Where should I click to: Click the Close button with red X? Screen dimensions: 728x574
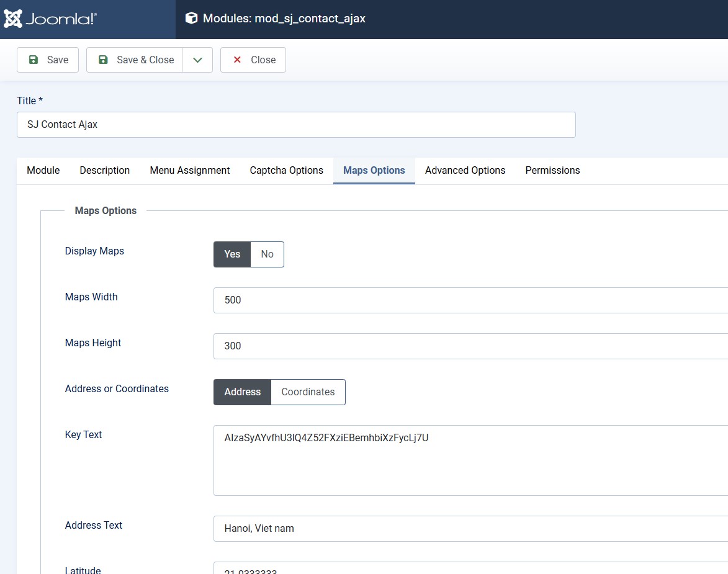[x=253, y=60]
